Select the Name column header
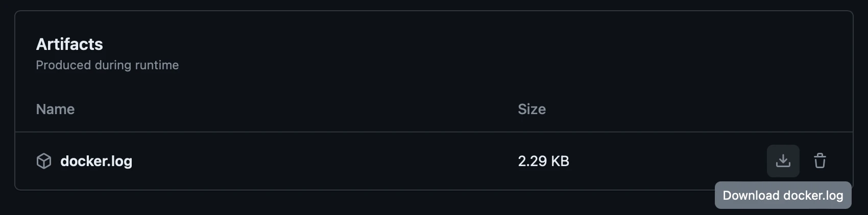Screen dimensions: 868x215 click(55, 109)
